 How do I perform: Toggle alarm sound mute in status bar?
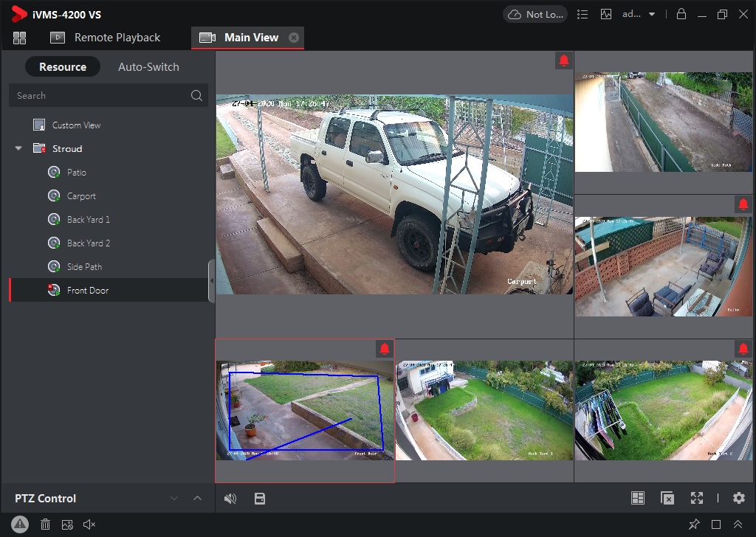click(x=89, y=524)
